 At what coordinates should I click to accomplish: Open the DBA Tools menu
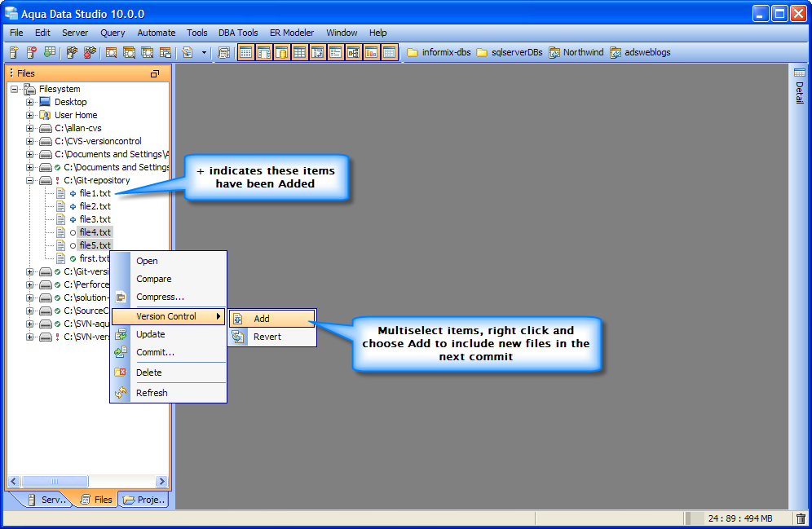238,33
